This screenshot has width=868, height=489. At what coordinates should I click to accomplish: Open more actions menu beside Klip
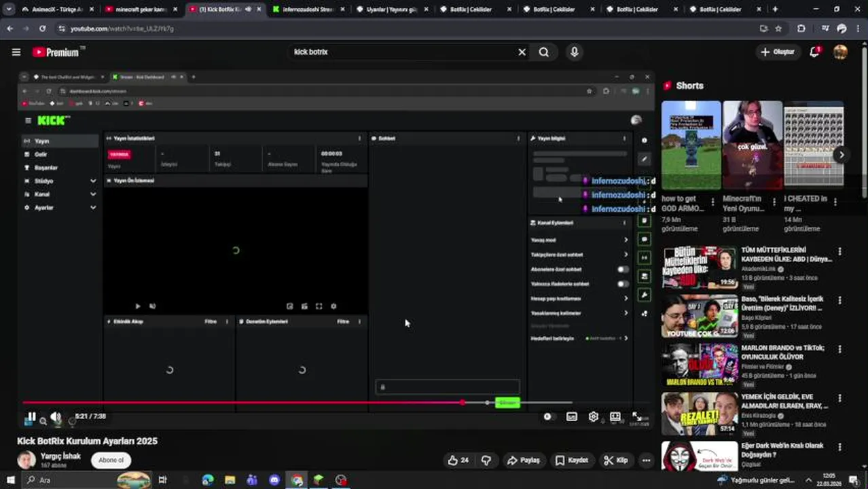(646, 460)
